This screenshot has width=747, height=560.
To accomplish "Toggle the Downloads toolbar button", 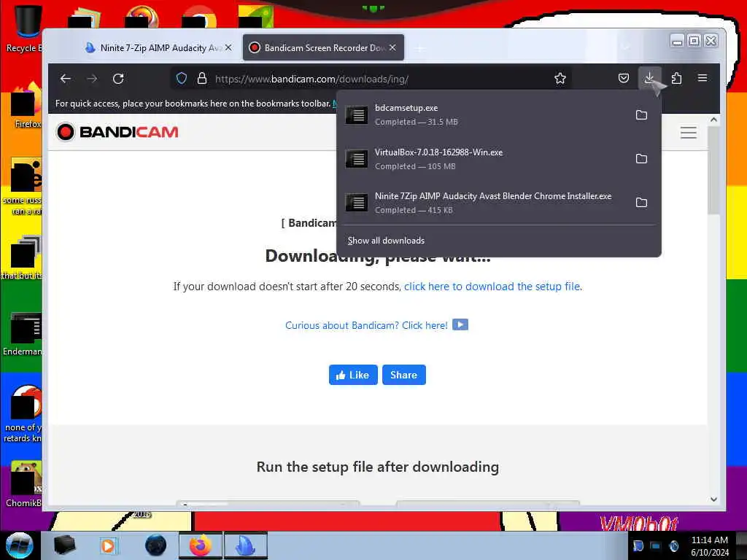I will pos(649,78).
